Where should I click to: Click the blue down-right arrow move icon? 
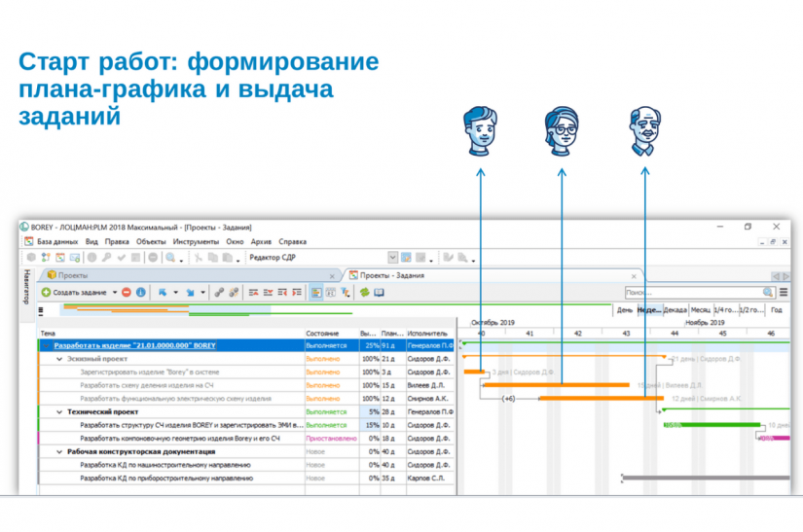pos(191,292)
